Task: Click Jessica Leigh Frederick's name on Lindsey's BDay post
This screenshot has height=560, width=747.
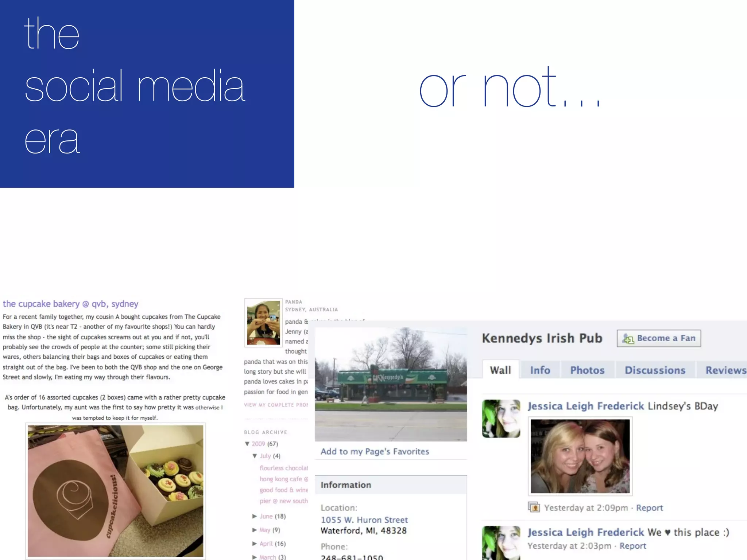Action: click(x=586, y=406)
